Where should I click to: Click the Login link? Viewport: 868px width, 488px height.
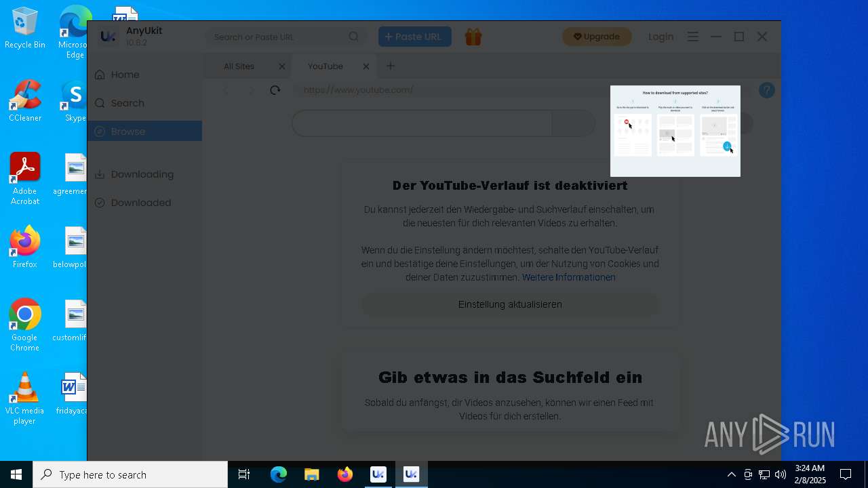pos(660,37)
